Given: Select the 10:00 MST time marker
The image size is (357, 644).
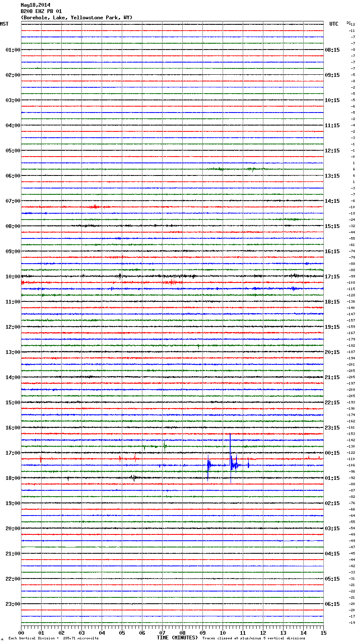Looking at the screenshot, I should coord(13,277).
